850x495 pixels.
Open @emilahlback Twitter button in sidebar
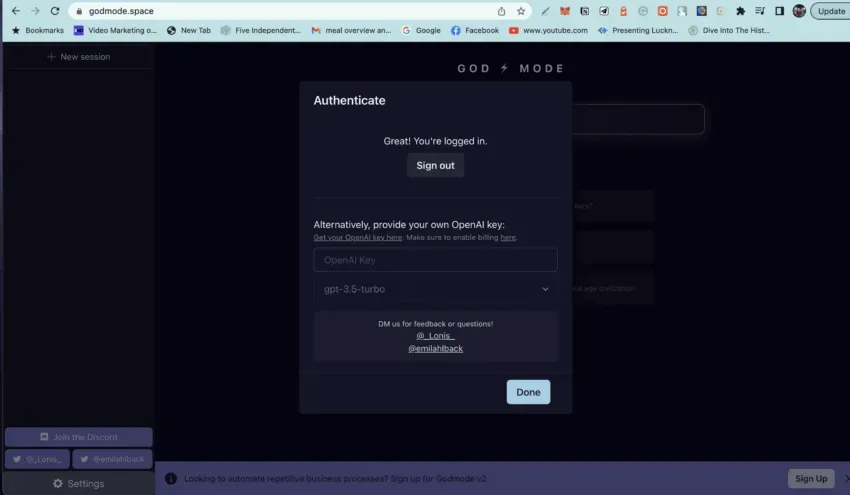[x=112, y=459]
